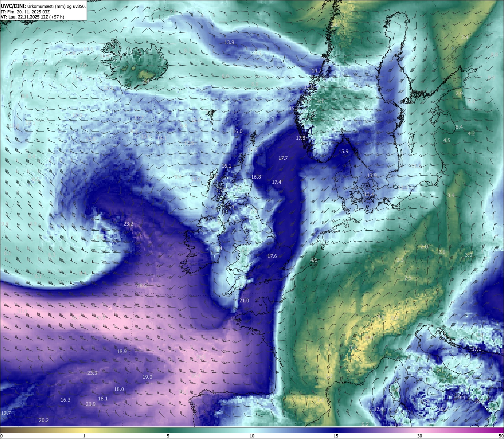
Task: Click the 17.7 value over the North Sea
Action: (283, 158)
